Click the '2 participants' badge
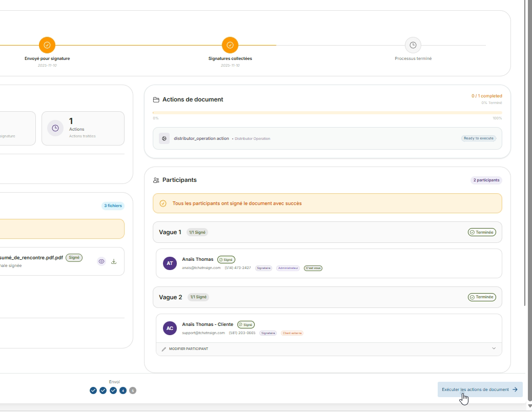Viewport: 532px width, 412px height. click(x=486, y=180)
